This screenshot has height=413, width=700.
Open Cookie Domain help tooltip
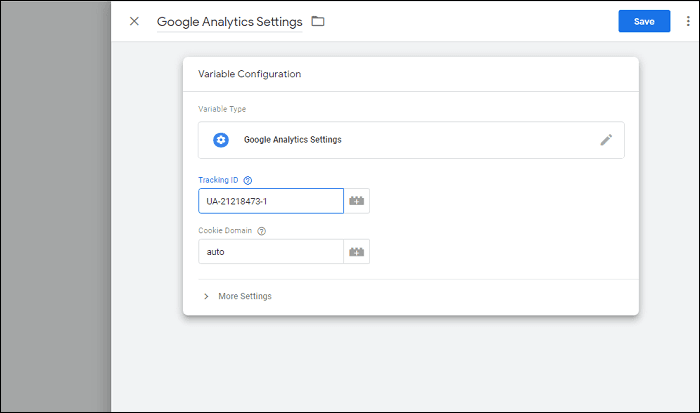pos(262,231)
